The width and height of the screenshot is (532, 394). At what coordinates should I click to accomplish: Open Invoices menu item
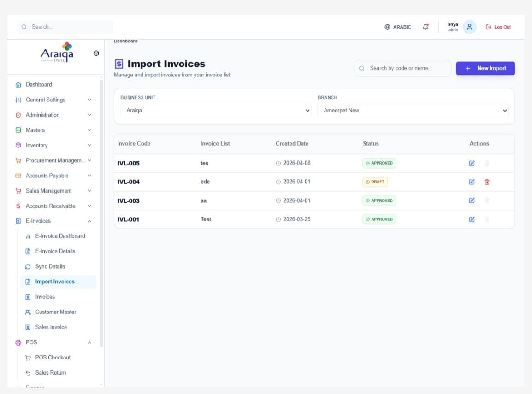tap(59, 297)
